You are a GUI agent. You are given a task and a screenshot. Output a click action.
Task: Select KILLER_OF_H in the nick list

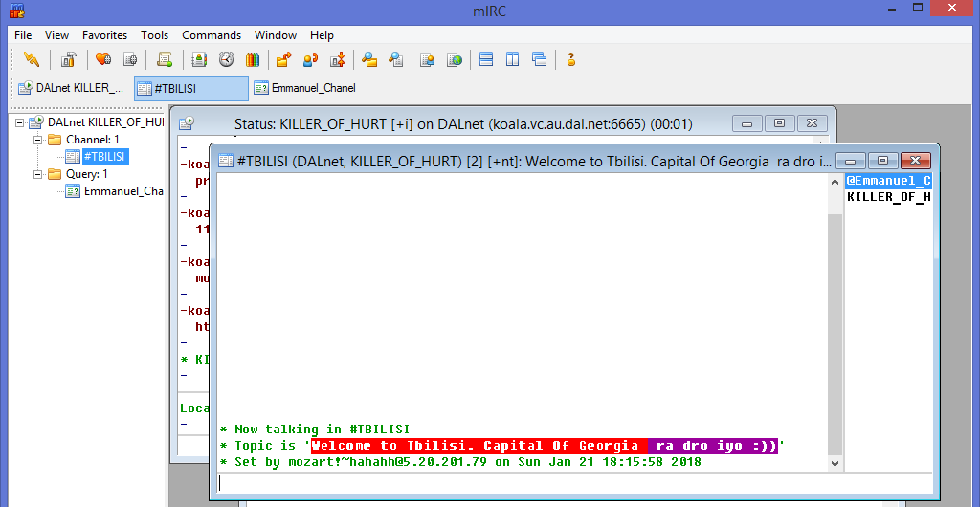point(888,197)
